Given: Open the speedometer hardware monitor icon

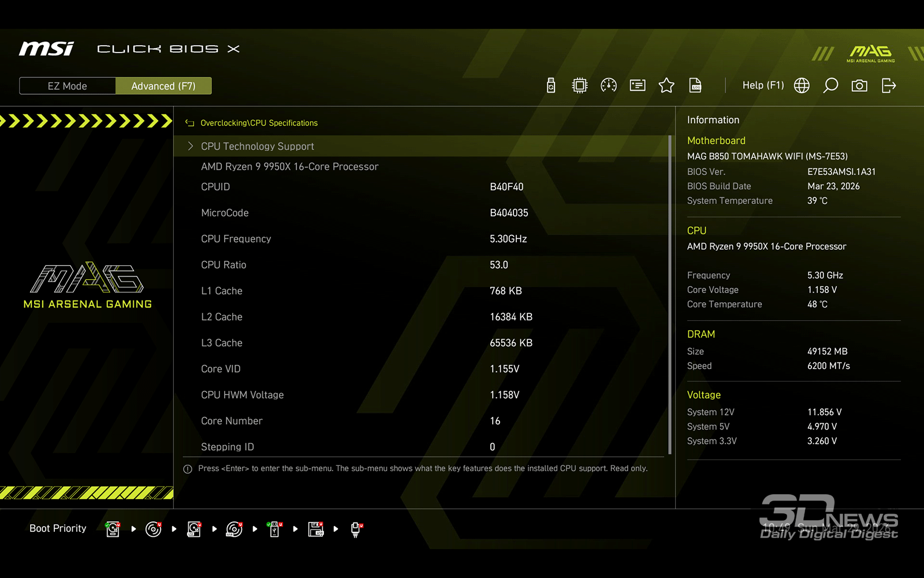Looking at the screenshot, I should click(x=608, y=86).
